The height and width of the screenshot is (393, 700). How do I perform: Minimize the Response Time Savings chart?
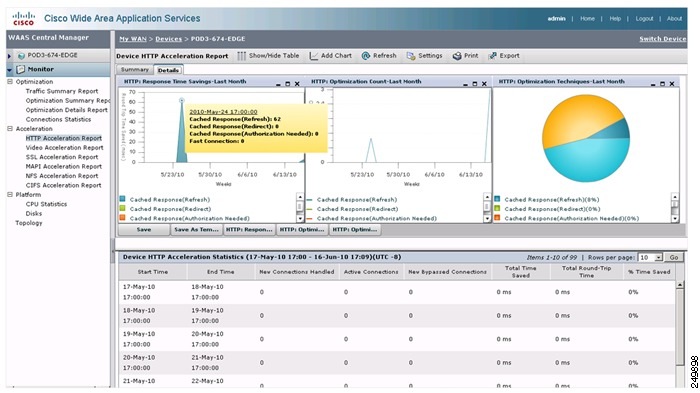278,84
